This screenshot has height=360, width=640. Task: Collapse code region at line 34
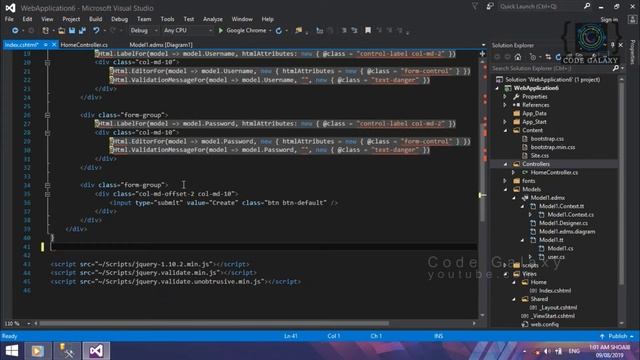[x=47, y=185]
